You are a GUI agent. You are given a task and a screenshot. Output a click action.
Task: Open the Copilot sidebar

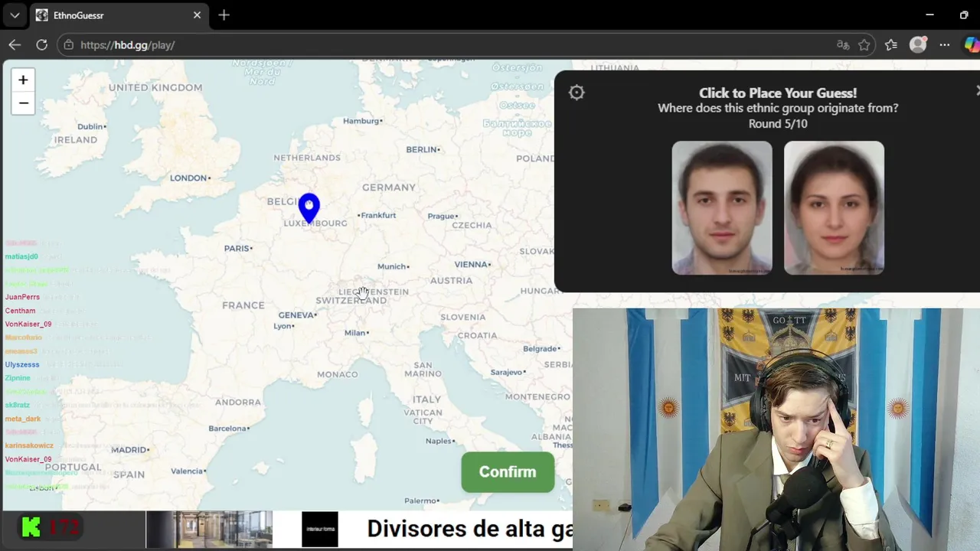pyautogui.click(x=971, y=45)
